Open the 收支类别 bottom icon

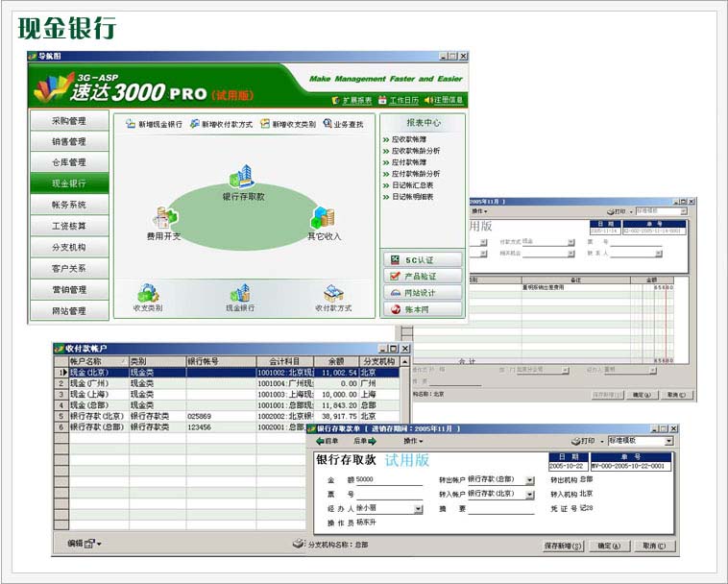(148, 293)
